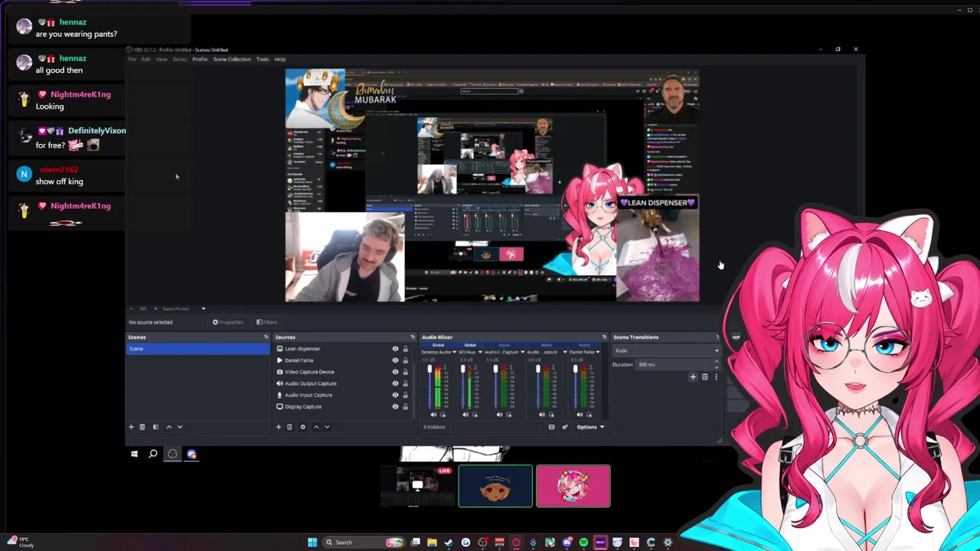Hide the Display Capture source
The height and width of the screenshot is (551, 980).
395,406
